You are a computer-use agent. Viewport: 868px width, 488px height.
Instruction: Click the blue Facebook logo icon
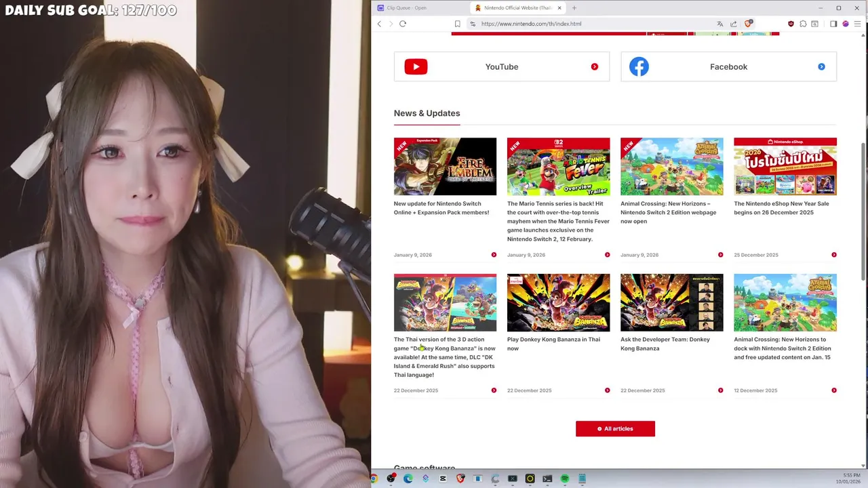click(x=639, y=66)
